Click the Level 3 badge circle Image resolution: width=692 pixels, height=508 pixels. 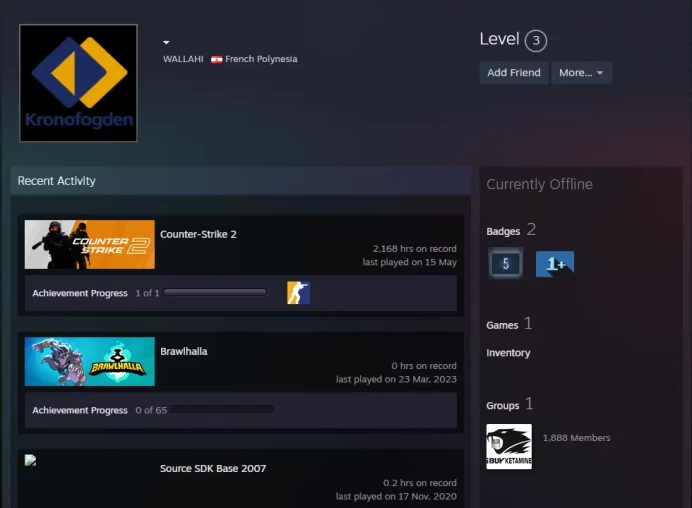536,41
